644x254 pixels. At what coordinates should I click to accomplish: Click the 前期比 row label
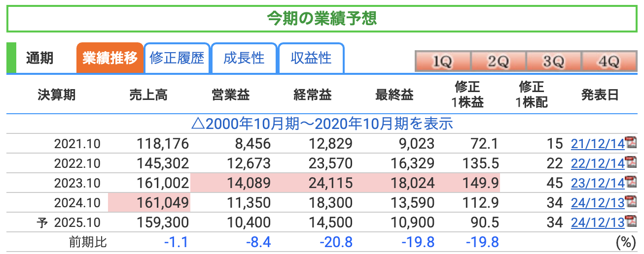coord(87,242)
